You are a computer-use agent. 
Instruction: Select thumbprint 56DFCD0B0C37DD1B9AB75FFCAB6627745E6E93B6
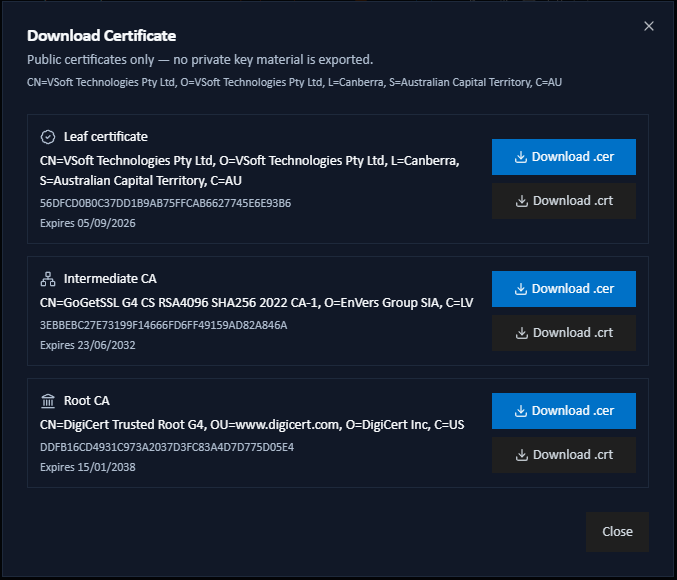click(x=165, y=203)
